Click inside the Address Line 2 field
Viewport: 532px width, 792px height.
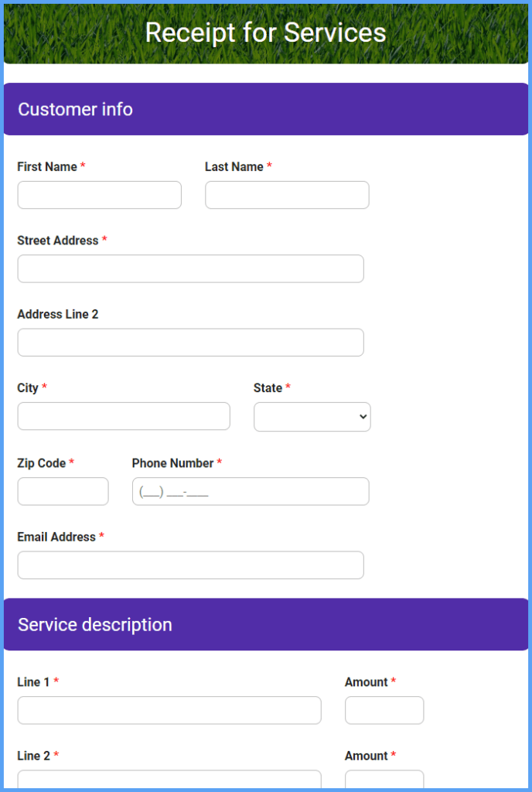coord(190,343)
